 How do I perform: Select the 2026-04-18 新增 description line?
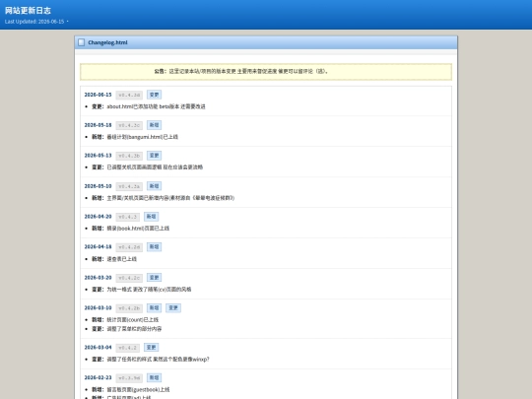coord(114,259)
